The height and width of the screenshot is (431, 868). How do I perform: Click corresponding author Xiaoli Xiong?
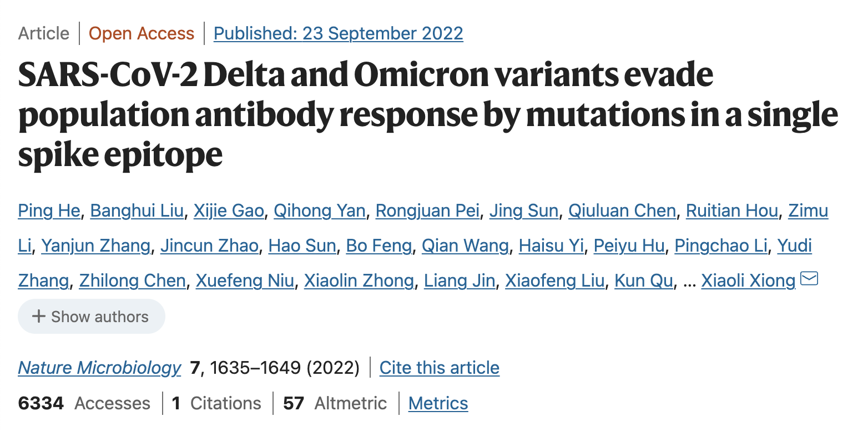point(749,281)
